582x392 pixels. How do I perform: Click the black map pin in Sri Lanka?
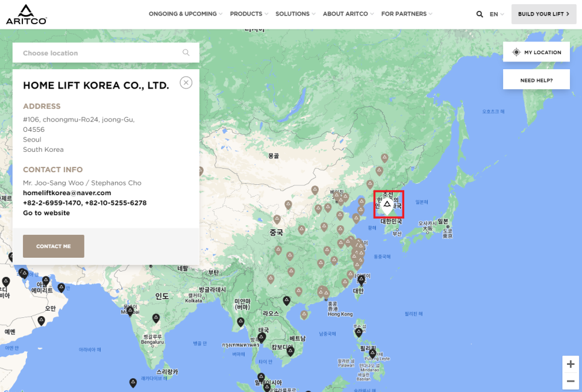[133, 383]
